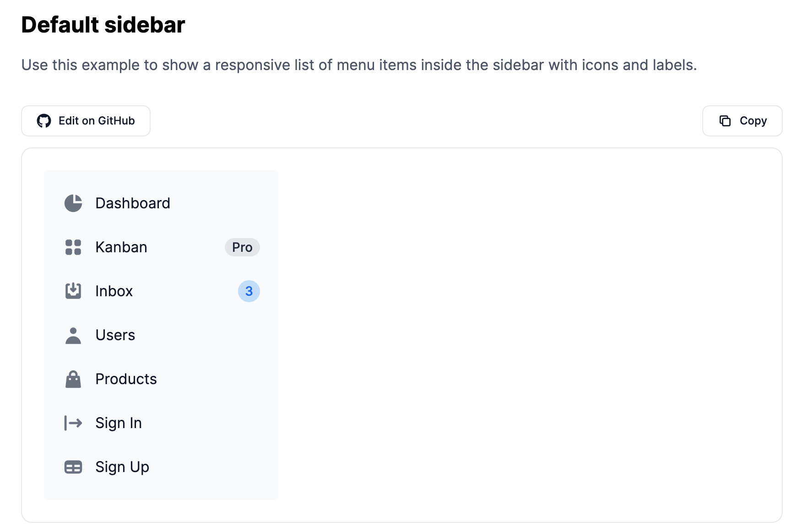Select Kanban in the sidebar
This screenshot has width=802, height=532.
click(x=121, y=247)
